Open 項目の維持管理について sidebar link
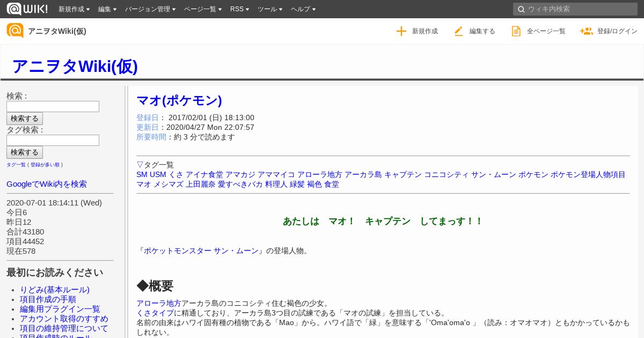This screenshot has width=644, height=338. click(x=64, y=328)
